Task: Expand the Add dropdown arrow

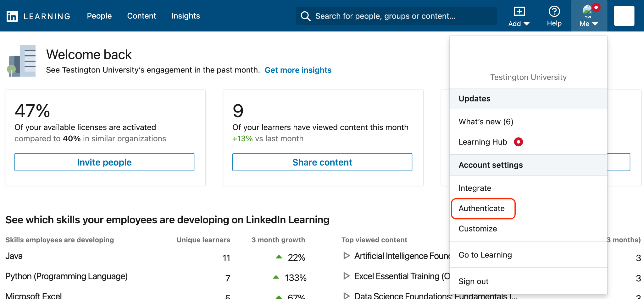Action: tap(527, 24)
